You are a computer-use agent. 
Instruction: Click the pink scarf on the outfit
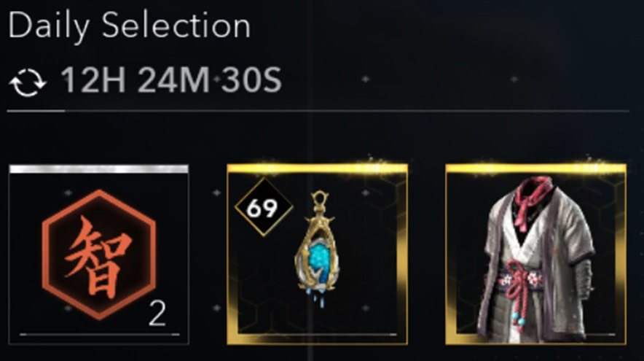[x=534, y=199]
